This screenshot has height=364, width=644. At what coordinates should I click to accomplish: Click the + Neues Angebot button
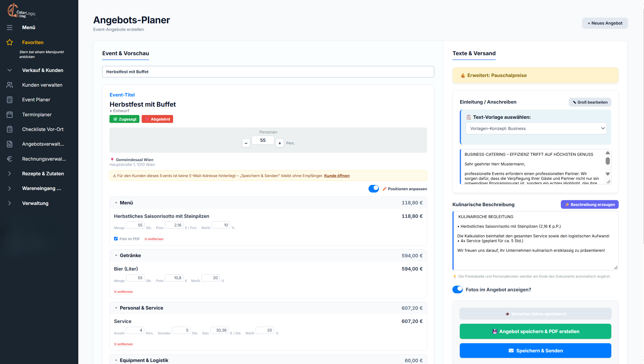605,23
